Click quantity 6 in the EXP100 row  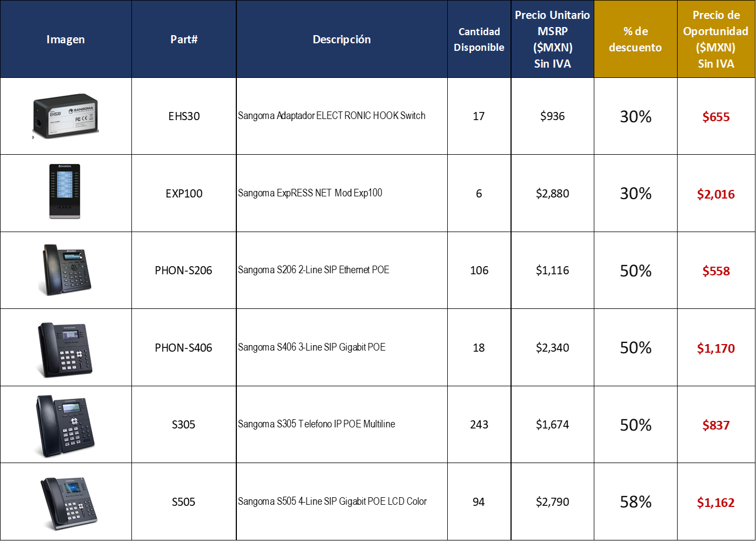[479, 194]
